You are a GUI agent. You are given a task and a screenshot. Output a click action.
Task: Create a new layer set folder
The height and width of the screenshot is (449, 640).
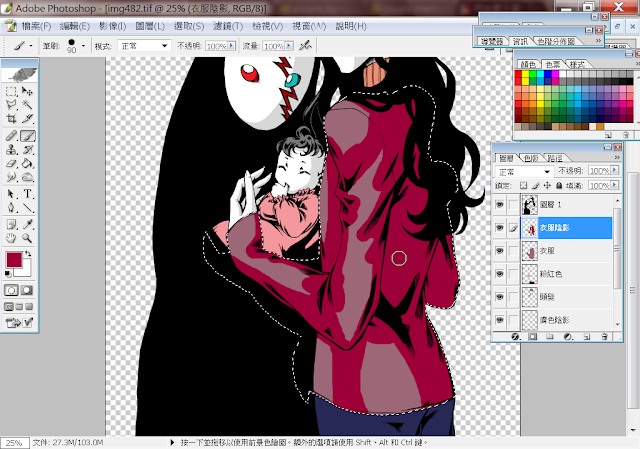pyautogui.click(x=550, y=337)
